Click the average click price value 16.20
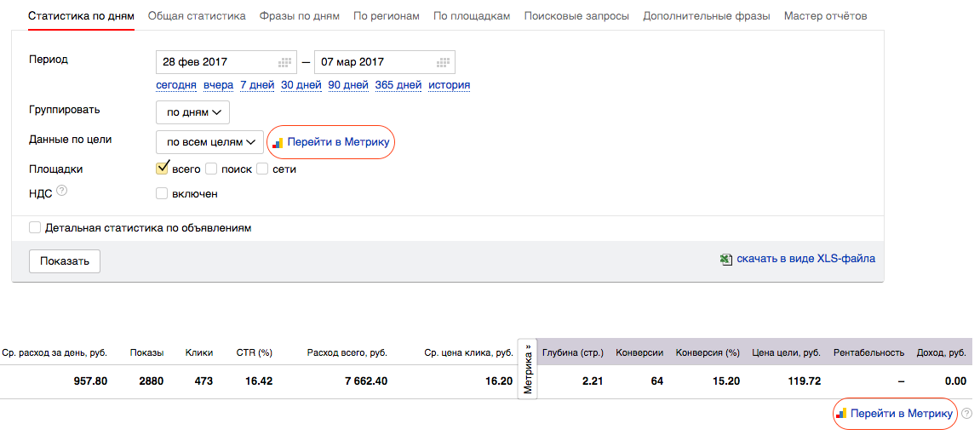This screenshot has height=435, width=980. [x=499, y=381]
